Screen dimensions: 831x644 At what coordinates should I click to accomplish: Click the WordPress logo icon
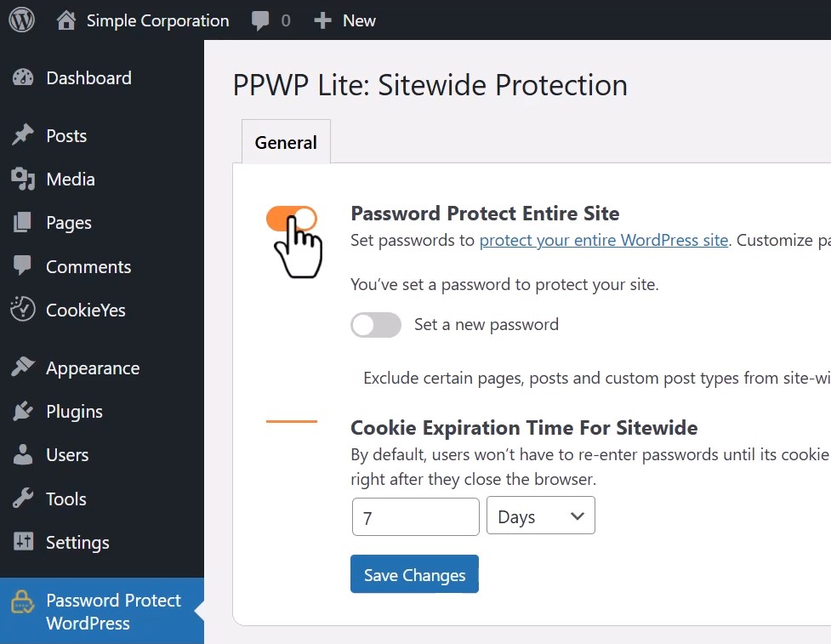(21, 20)
